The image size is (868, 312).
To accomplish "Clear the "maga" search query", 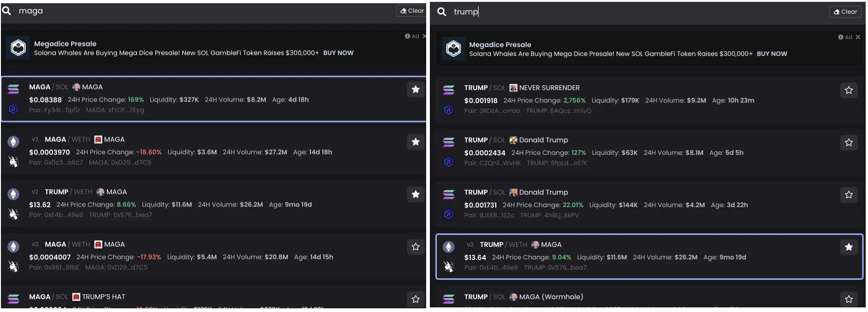I will [411, 11].
